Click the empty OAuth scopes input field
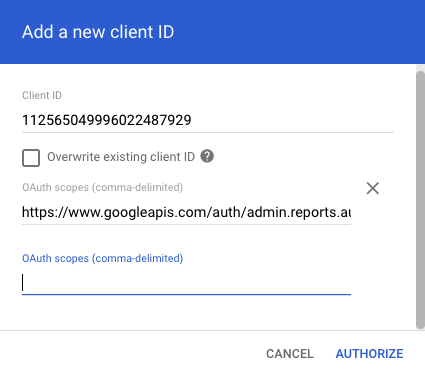This screenshot has width=425, height=377. coord(186,283)
